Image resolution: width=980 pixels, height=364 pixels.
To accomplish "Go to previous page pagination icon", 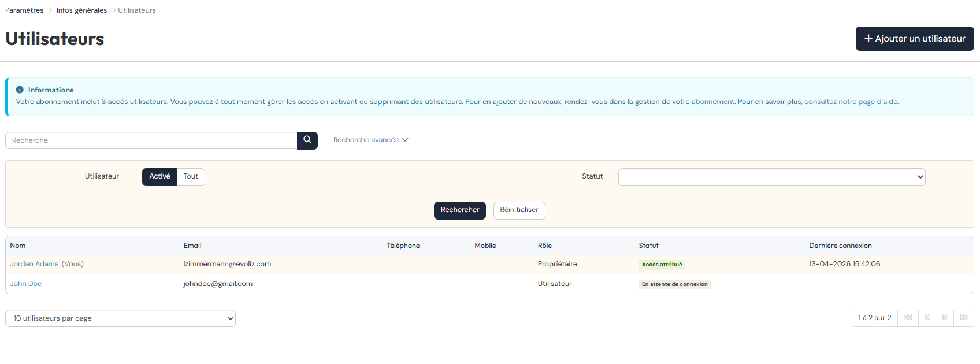I will (927, 318).
